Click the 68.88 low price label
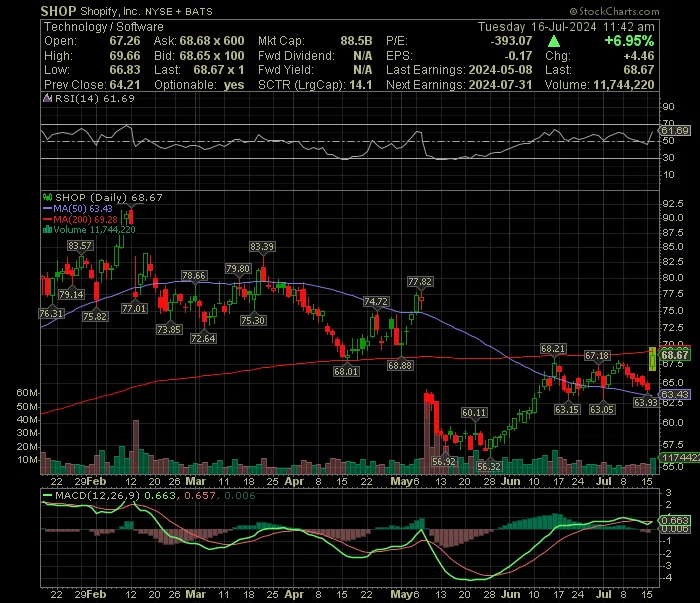 click(x=400, y=366)
